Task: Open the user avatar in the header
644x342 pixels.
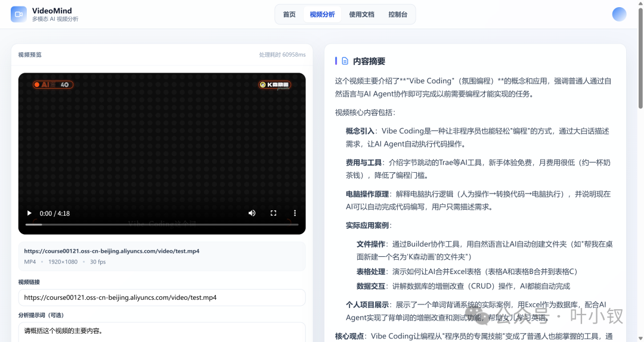Action: coord(619,14)
